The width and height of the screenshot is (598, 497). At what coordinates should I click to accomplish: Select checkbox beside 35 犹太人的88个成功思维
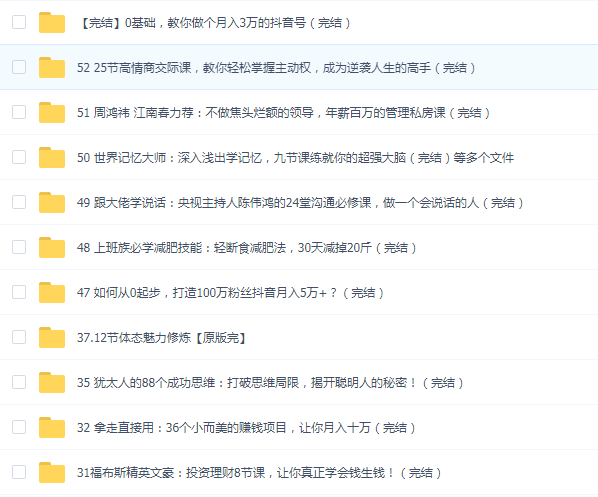pos(19,382)
